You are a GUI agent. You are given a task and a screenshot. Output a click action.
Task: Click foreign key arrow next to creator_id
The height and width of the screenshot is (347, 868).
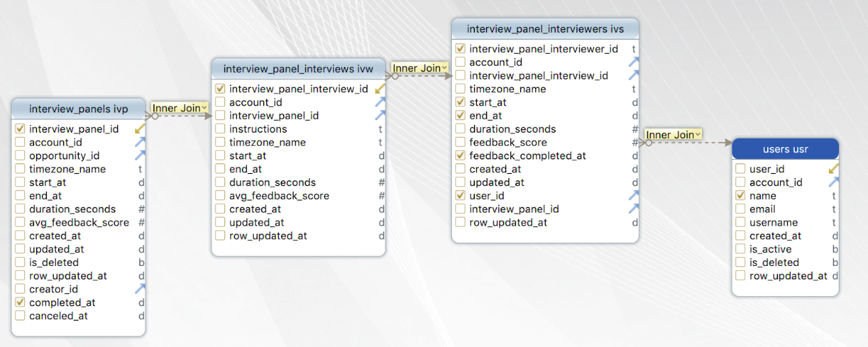click(x=140, y=288)
